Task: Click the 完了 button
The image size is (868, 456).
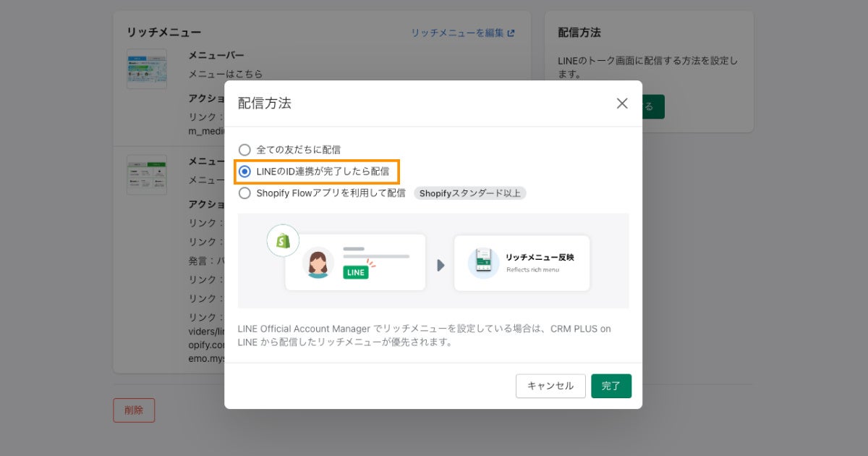Action: pos(611,386)
